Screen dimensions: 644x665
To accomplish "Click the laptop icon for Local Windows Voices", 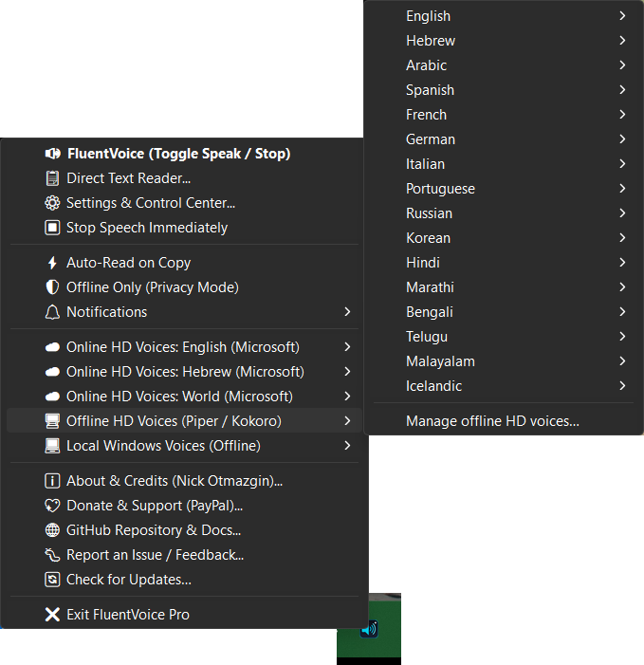I will point(52,446).
